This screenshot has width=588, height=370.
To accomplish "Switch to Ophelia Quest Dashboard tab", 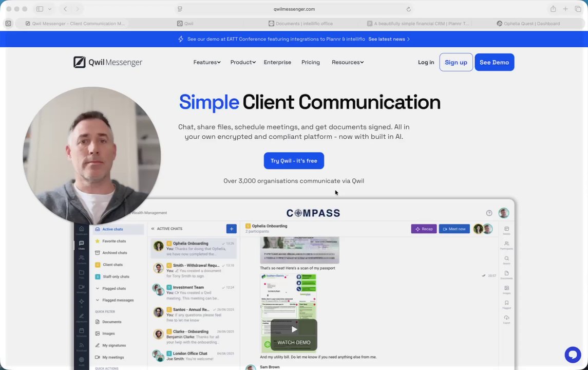I will (x=528, y=23).
